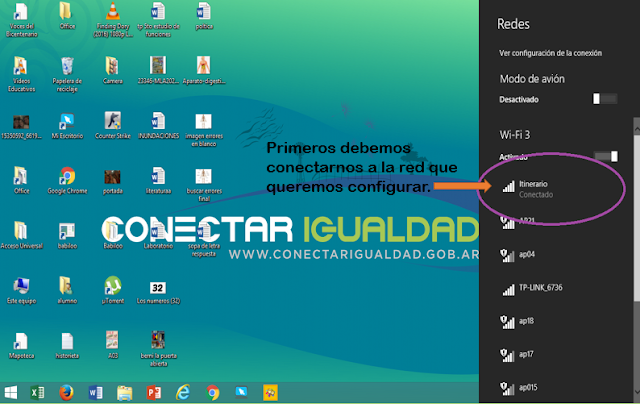The height and width of the screenshot is (404, 640).
Task: Launch µTorrent from desktop
Action: coord(113,291)
